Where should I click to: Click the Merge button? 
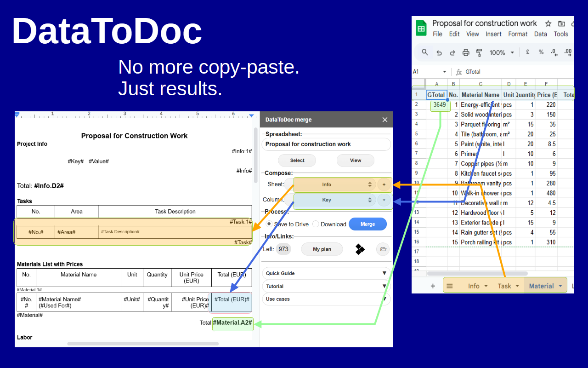[x=367, y=224]
